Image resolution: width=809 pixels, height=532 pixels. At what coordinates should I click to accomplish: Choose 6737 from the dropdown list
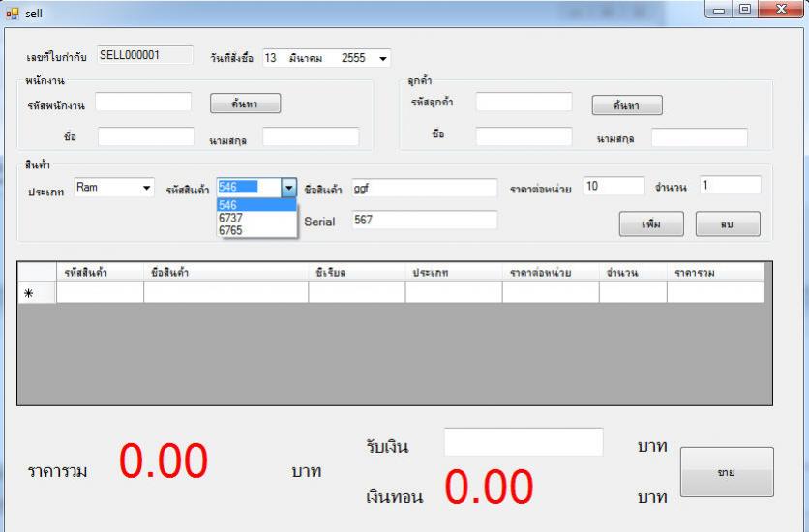(x=256, y=218)
